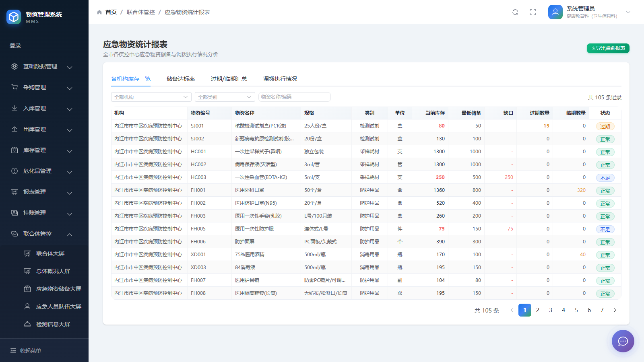Click the 不足 status tag for HC003
The width and height of the screenshot is (644, 362).
[x=605, y=178]
